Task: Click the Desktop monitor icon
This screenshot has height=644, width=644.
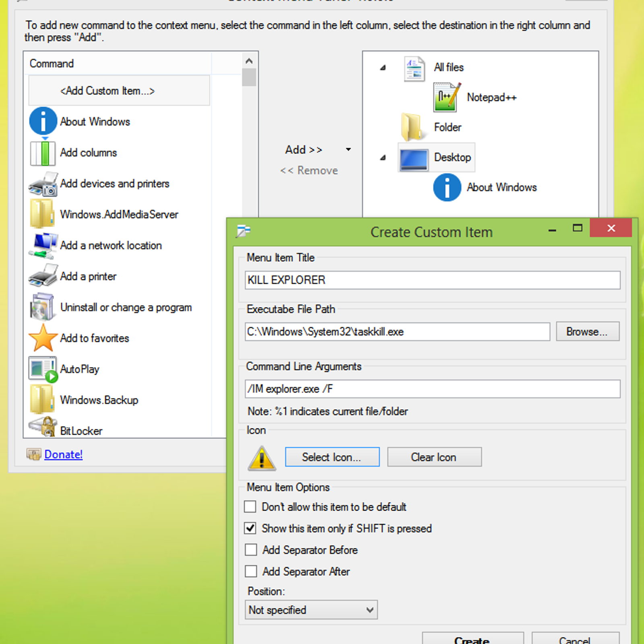Action: coord(414,159)
